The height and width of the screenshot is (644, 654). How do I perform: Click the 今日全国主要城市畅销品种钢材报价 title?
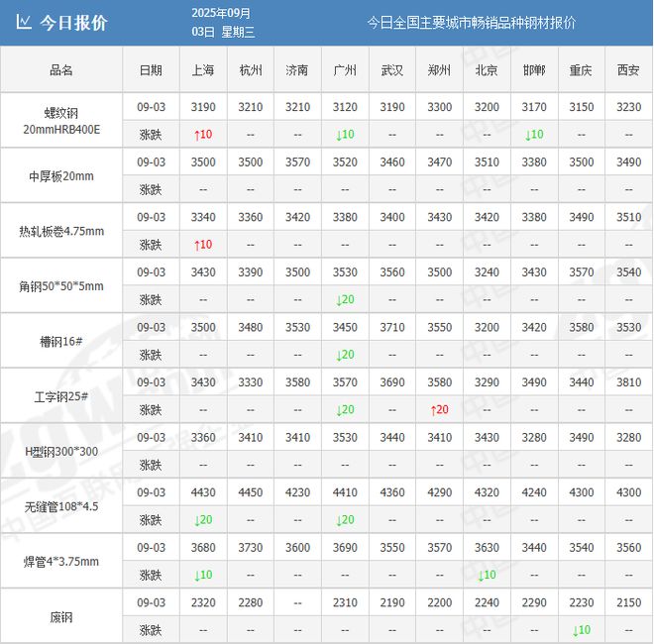[471, 23]
